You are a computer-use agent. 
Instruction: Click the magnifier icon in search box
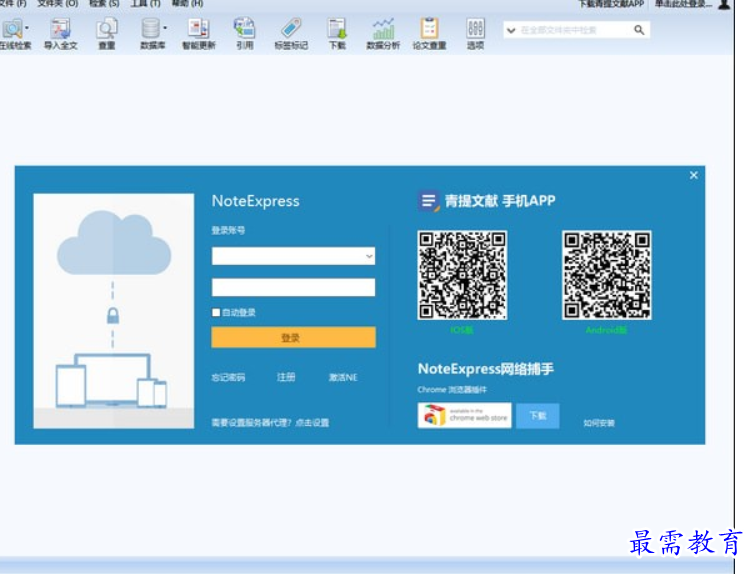coord(639,30)
